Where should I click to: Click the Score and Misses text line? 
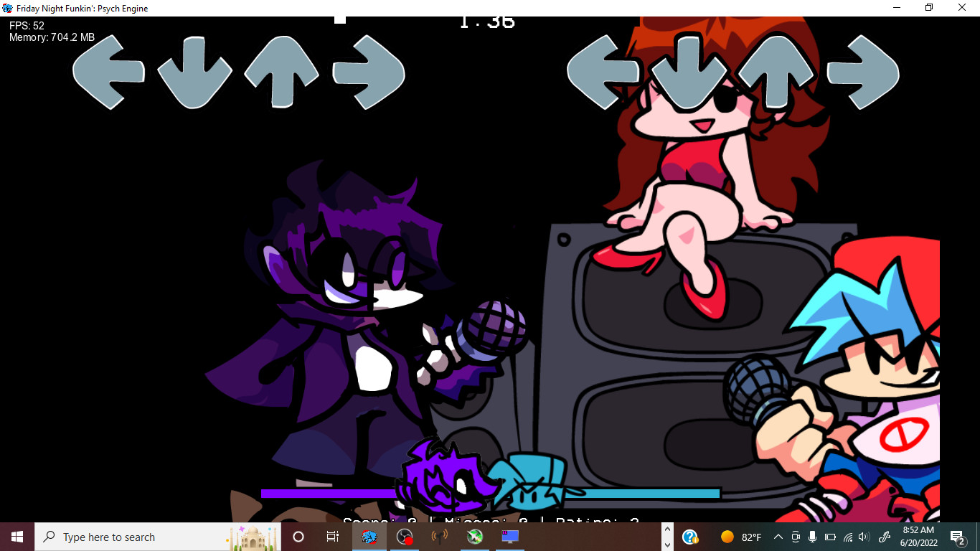pyautogui.click(x=491, y=519)
